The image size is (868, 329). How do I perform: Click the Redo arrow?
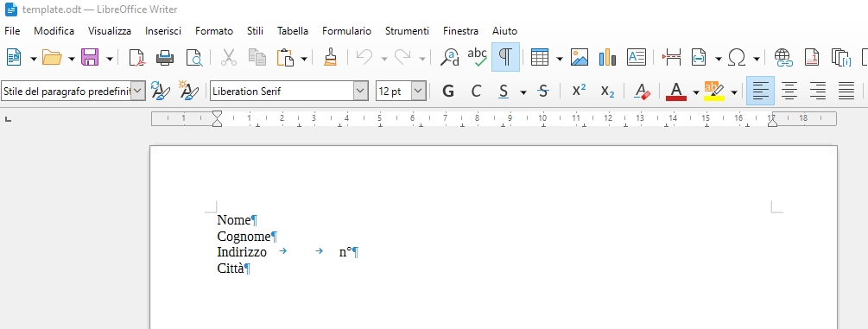(402, 57)
